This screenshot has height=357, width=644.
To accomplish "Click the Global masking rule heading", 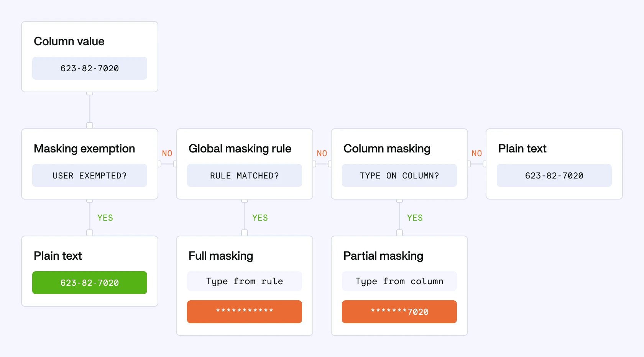I will pos(240,149).
